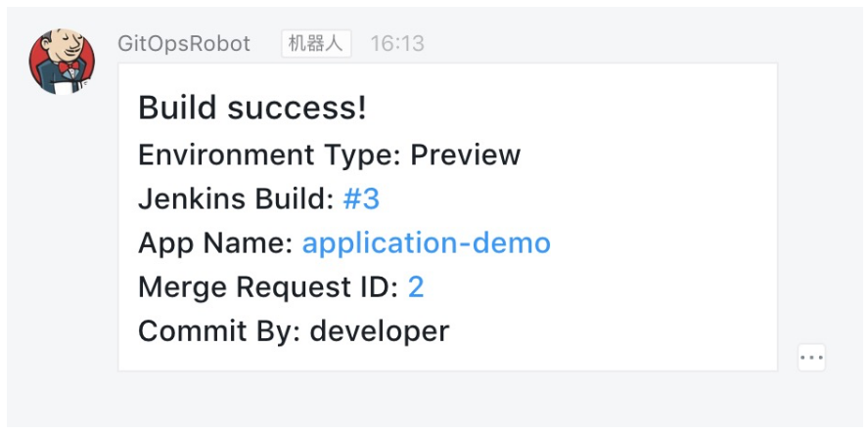
Task: Open Jenkins Build #3 link
Action: 361,198
